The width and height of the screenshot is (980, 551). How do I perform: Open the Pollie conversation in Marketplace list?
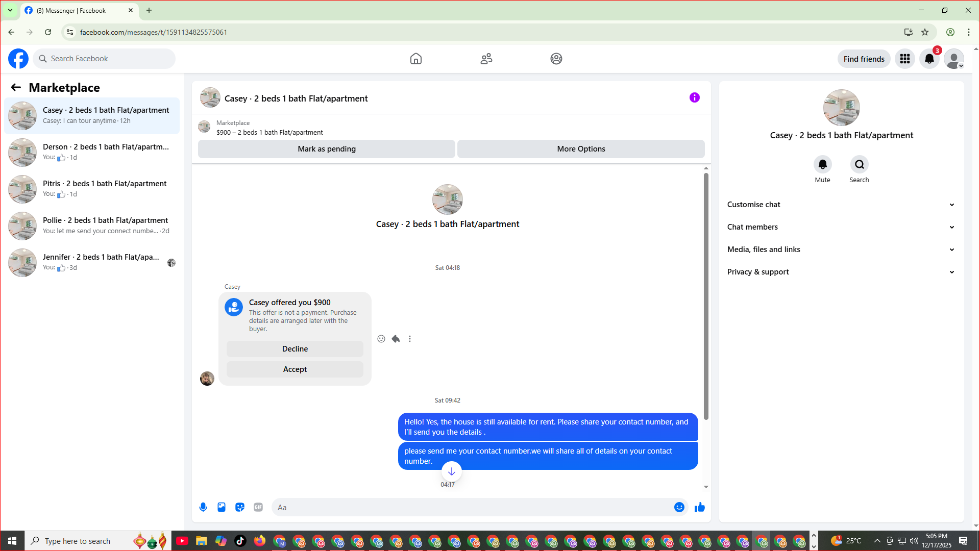[x=92, y=226]
